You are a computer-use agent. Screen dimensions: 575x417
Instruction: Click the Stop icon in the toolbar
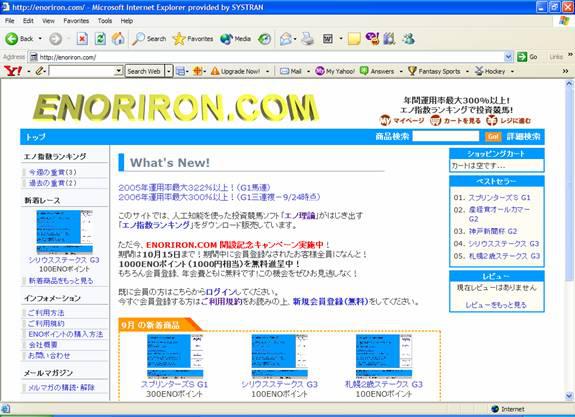click(x=82, y=39)
